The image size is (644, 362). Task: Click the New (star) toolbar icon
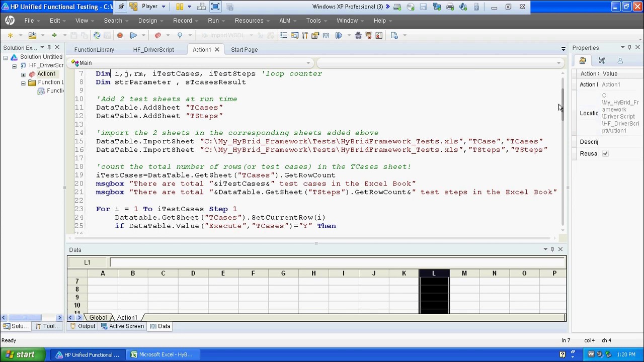[x=10, y=35]
